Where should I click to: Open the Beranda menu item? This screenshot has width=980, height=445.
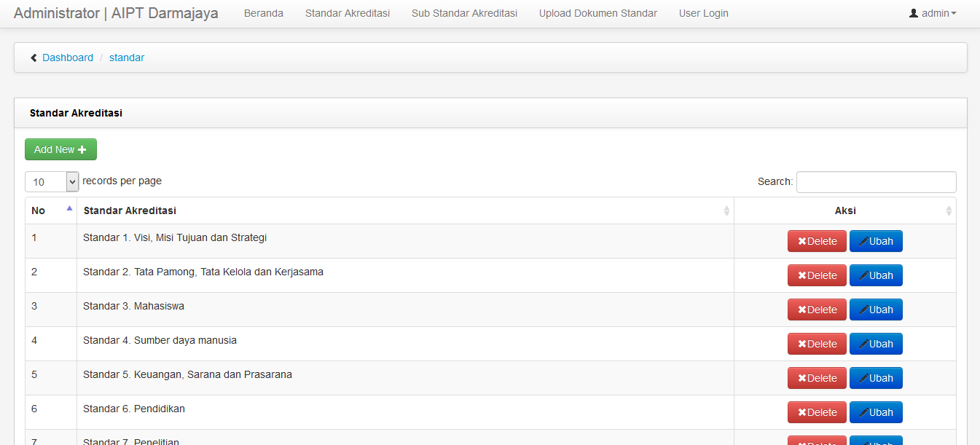pos(264,13)
